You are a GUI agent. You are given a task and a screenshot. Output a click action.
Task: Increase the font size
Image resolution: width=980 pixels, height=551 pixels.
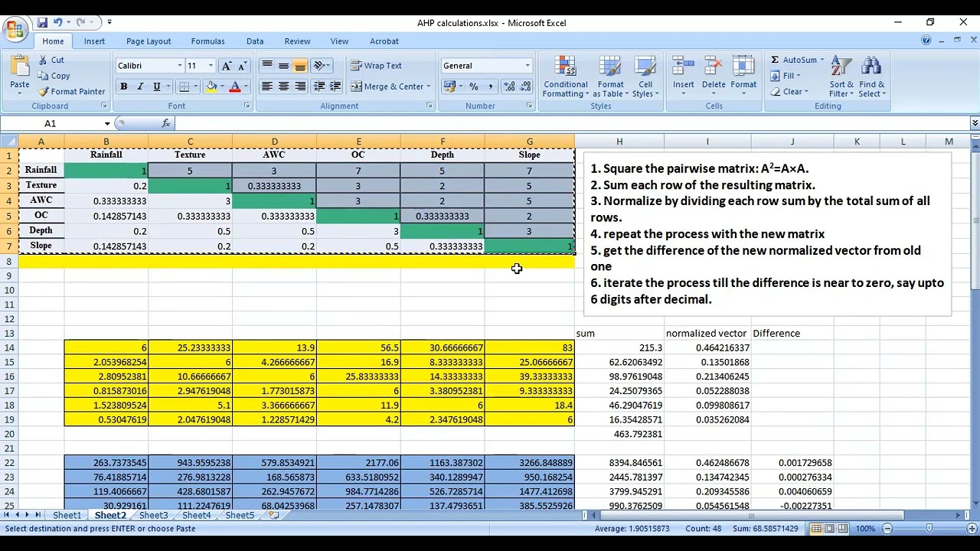tap(226, 66)
